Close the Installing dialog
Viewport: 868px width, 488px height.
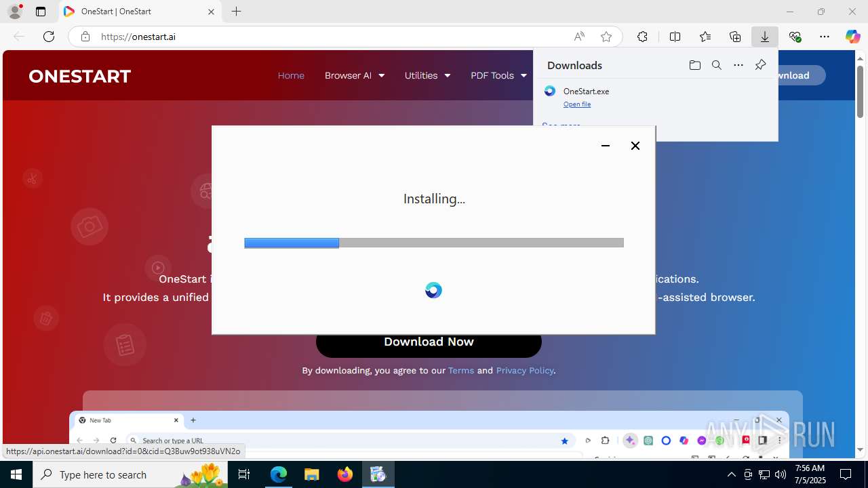tap(635, 146)
